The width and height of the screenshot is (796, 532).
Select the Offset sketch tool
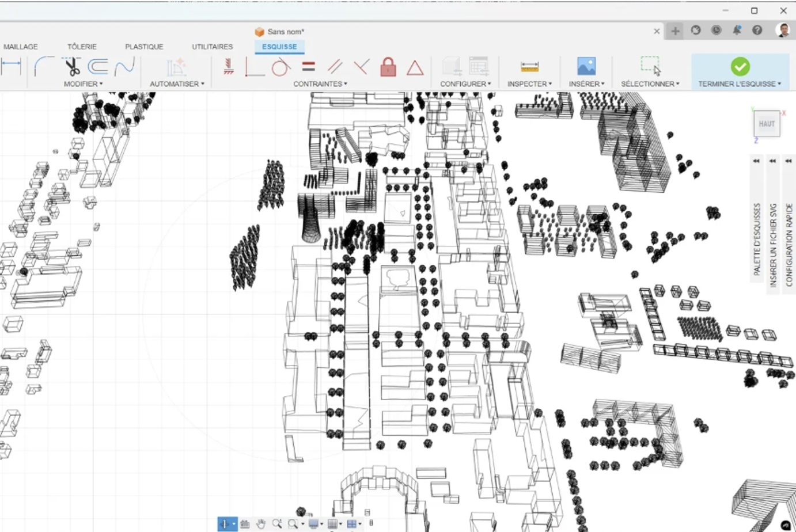point(98,67)
